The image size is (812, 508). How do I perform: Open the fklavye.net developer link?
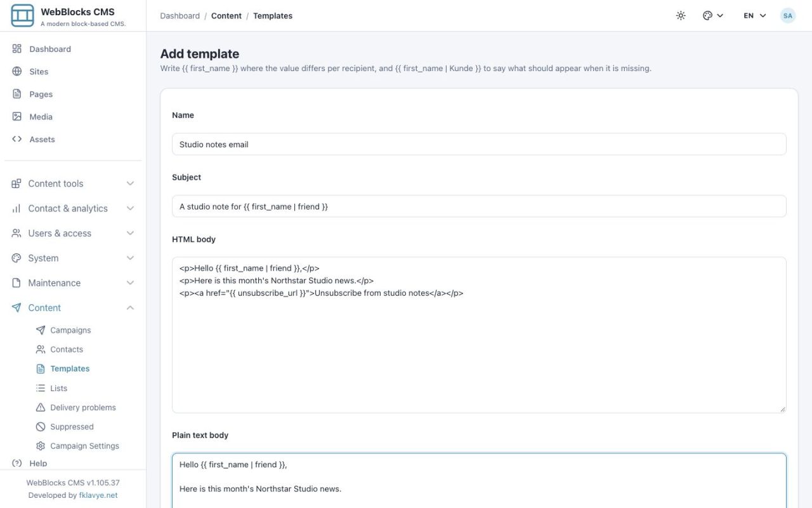click(98, 495)
